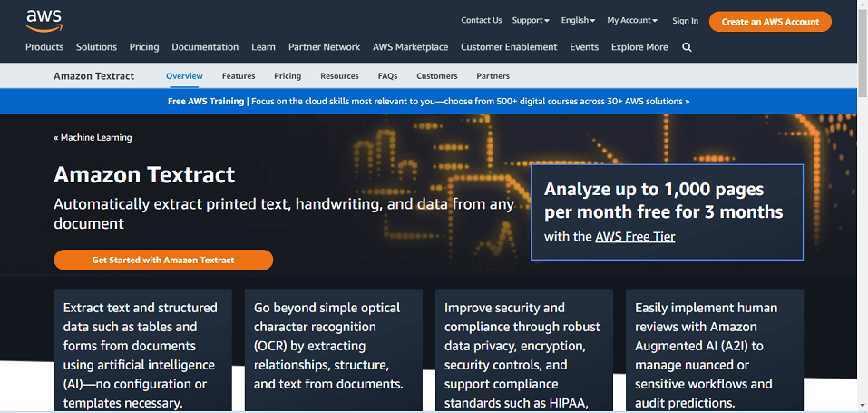
Task: Select the Overview tab
Action: click(184, 76)
